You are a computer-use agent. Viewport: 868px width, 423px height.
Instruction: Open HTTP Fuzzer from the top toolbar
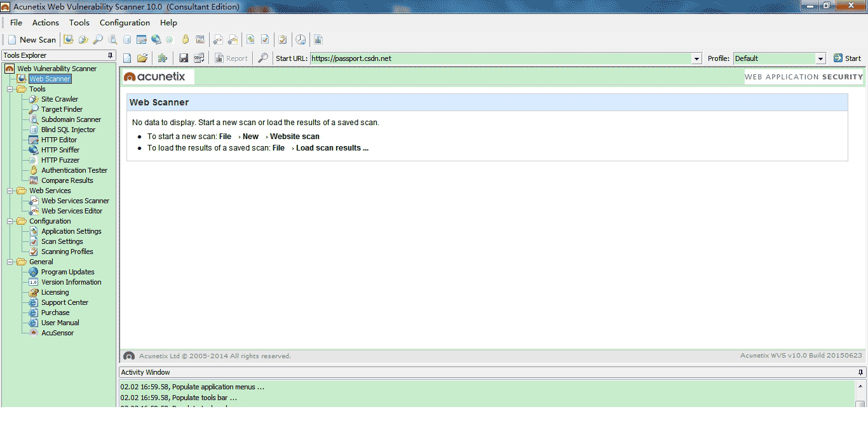(x=170, y=39)
